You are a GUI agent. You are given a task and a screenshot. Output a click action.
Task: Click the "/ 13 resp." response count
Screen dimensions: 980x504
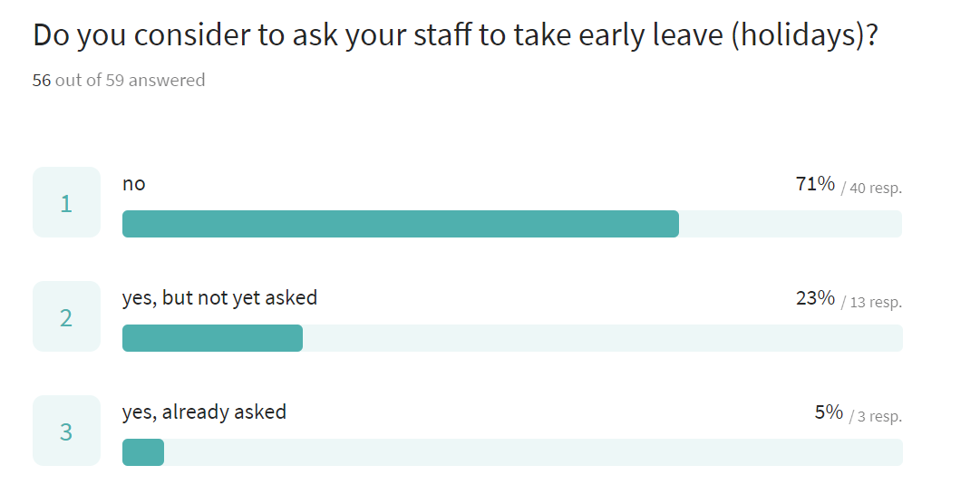(871, 303)
